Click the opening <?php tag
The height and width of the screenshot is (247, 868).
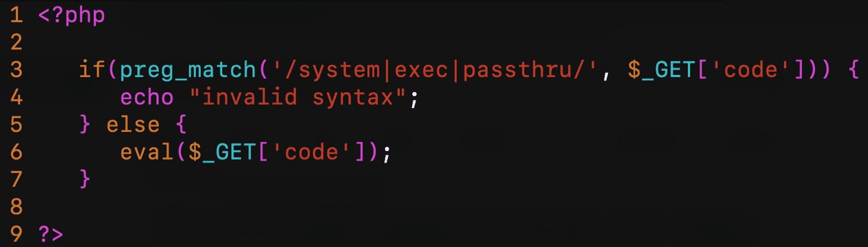tap(71, 15)
